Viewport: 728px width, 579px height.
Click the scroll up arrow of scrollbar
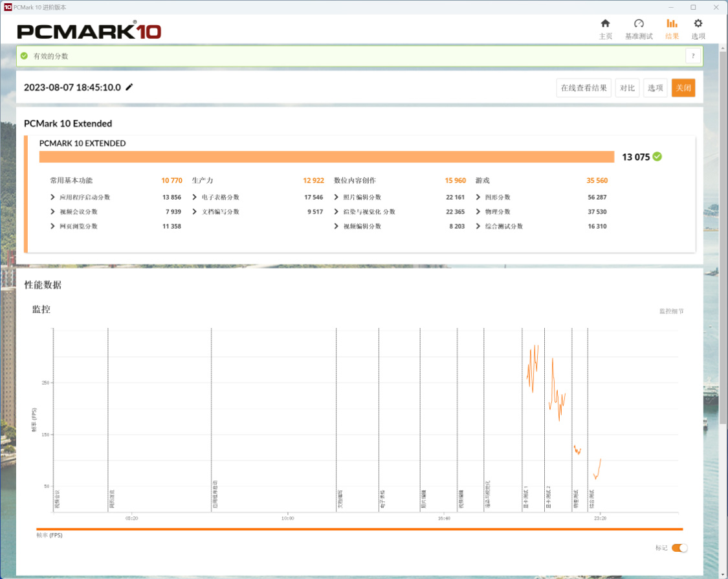tap(722, 48)
